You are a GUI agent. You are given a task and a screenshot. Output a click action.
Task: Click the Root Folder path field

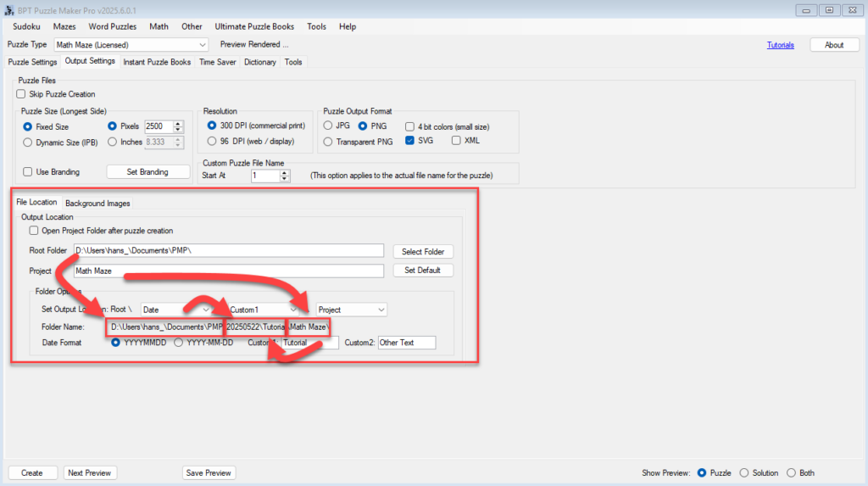click(229, 251)
